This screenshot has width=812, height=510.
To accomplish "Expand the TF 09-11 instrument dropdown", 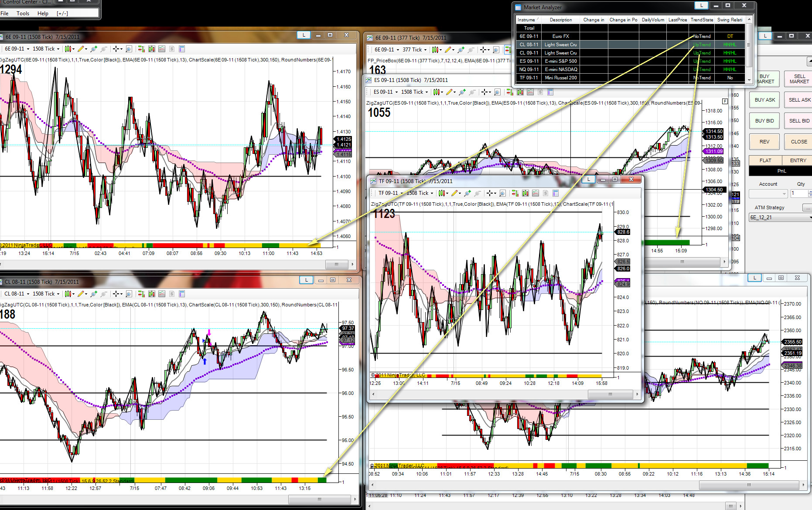I will coord(391,193).
